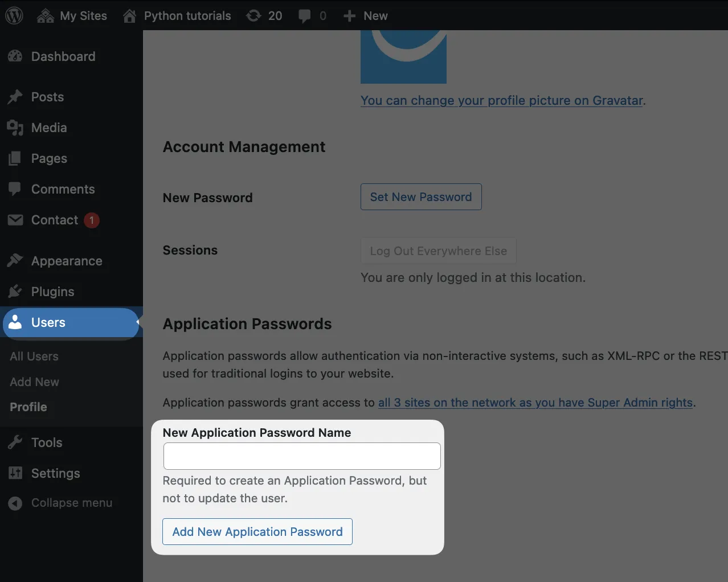Click the Pages icon in sidebar
The height and width of the screenshot is (582, 728).
15,158
